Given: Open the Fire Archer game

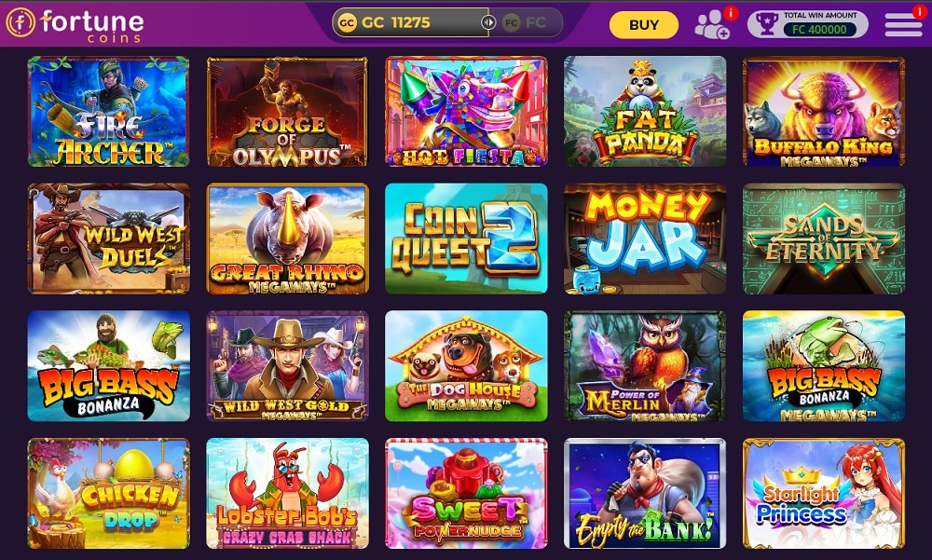Looking at the screenshot, I should (x=108, y=111).
